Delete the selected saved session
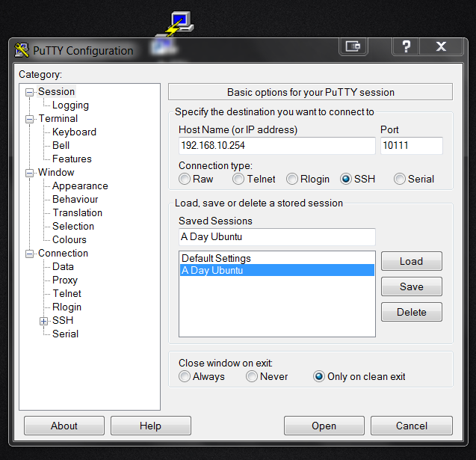The width and height of the screenshot is (476, 460). [x=411, y=312]
